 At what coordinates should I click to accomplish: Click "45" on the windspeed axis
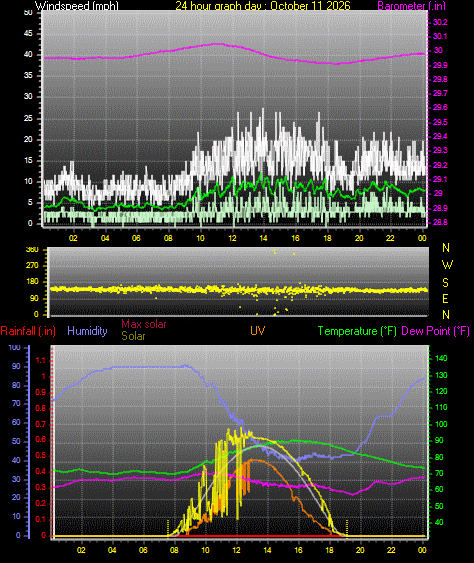click(28, 33)
